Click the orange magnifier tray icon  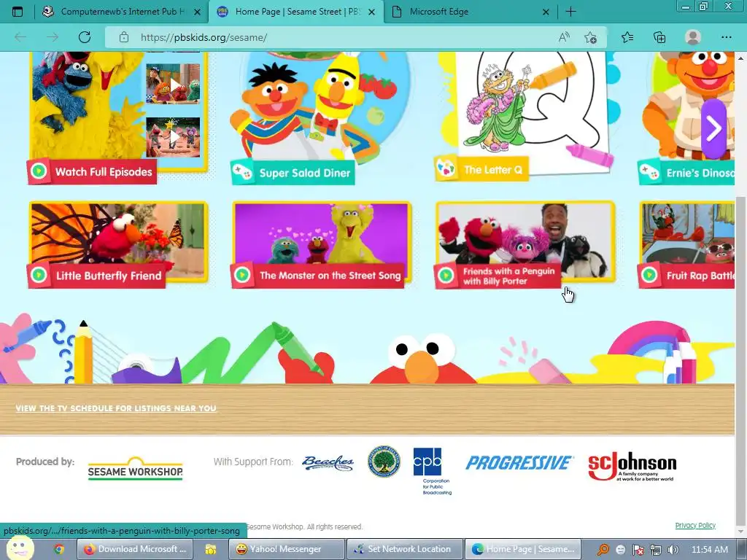(x=603, y=549)
